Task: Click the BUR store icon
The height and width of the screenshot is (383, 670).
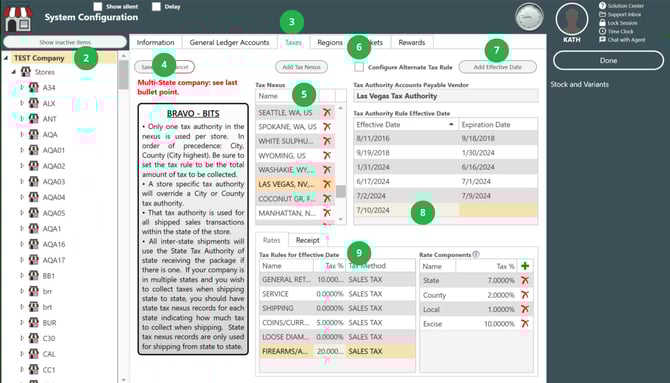Action: [34, 322]
